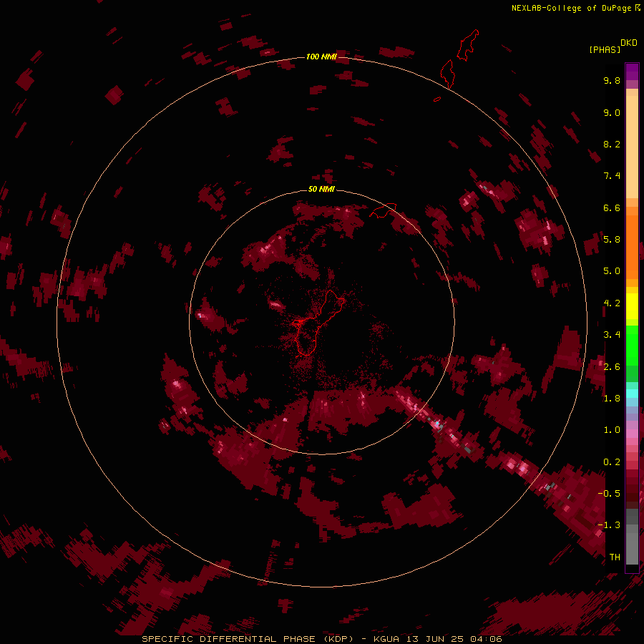This screenshot has height=644, width=644.
Task: Click the 5.0 value on color scale
Action: [612, 271]
